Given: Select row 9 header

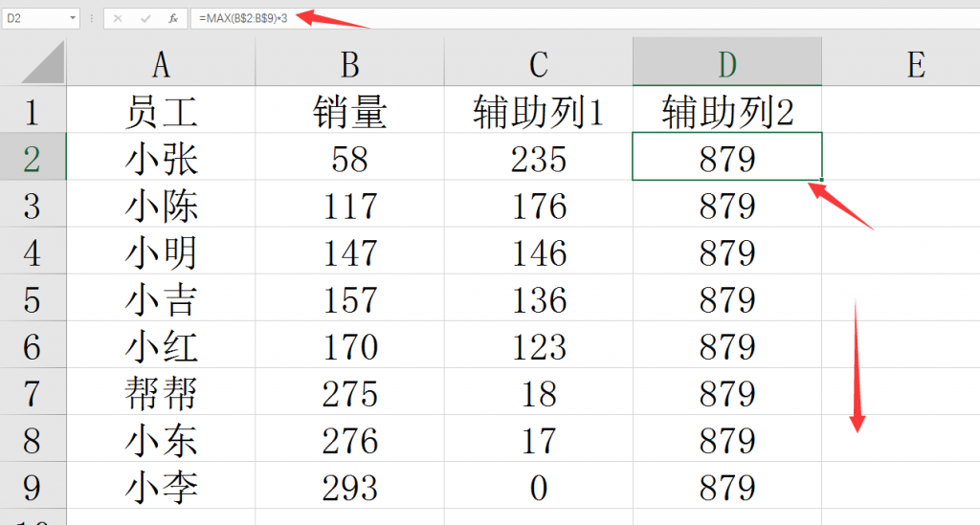Looking at the screenshot, I should pos(33,488).
